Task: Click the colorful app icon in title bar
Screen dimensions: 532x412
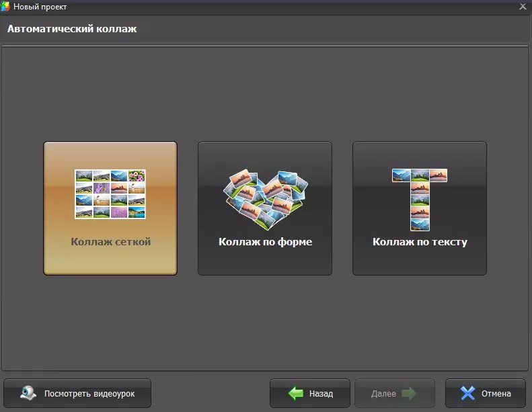Action: click(x=5, y=6)
